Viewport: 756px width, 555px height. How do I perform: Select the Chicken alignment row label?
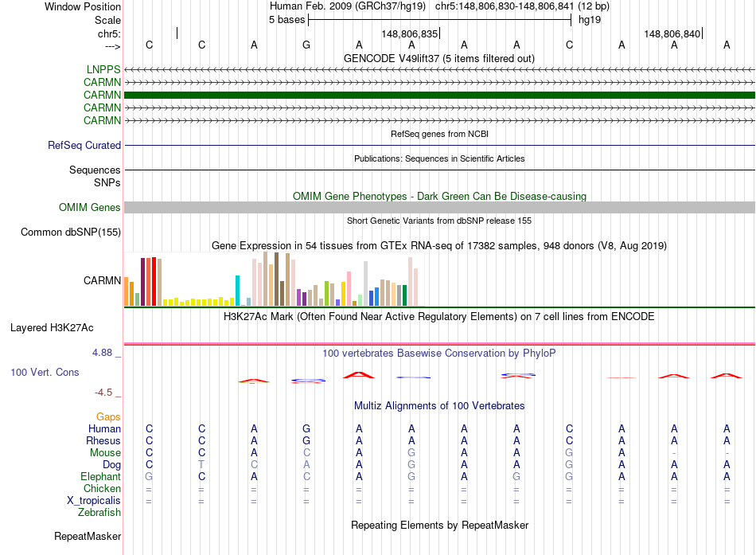coord(102,488)
